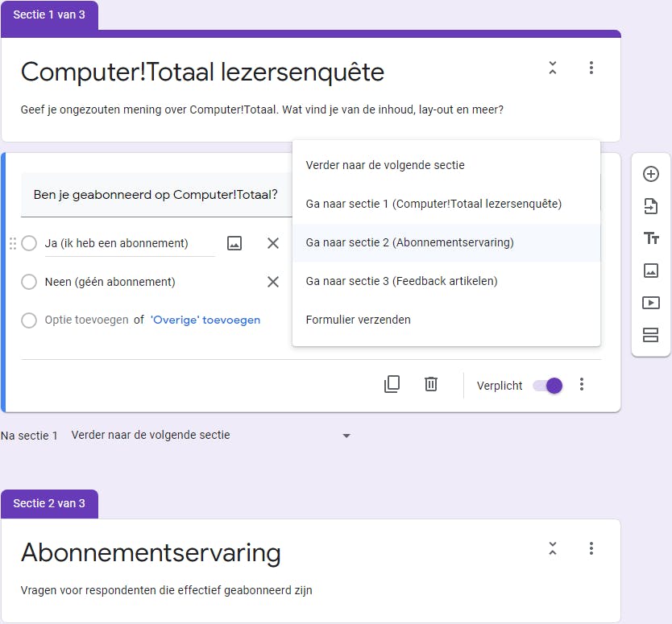Click the 'Na sectie 1' label

29,436
